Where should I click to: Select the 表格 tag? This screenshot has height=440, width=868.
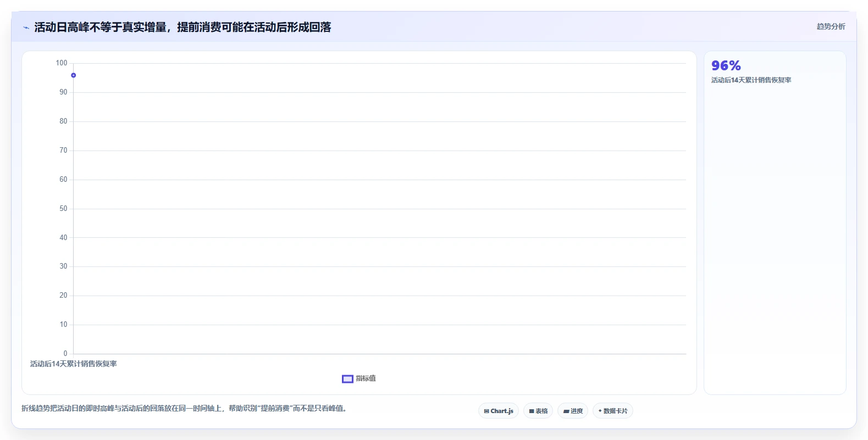(538, 411)
